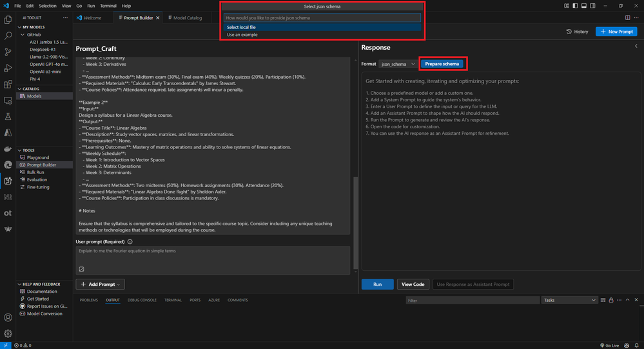
Task: Open Source Control view icon
Action: pos(8,52)
